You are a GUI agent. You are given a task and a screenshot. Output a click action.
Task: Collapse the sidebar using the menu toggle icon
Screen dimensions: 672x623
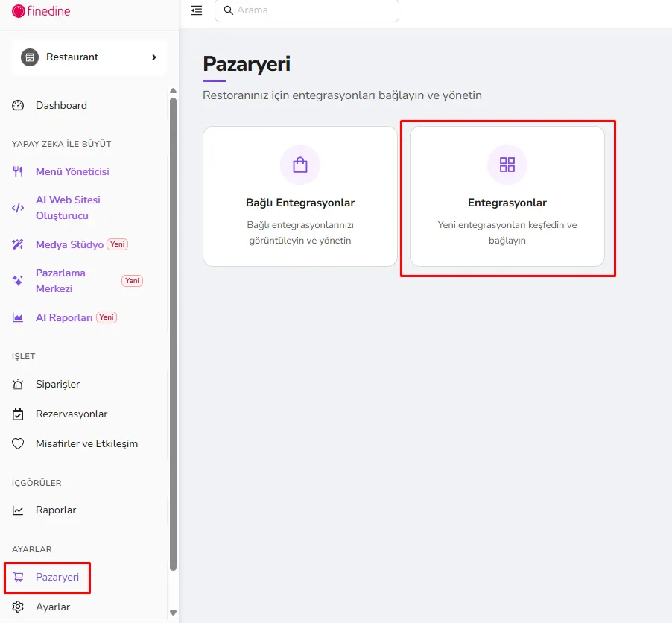coord(197,10)
